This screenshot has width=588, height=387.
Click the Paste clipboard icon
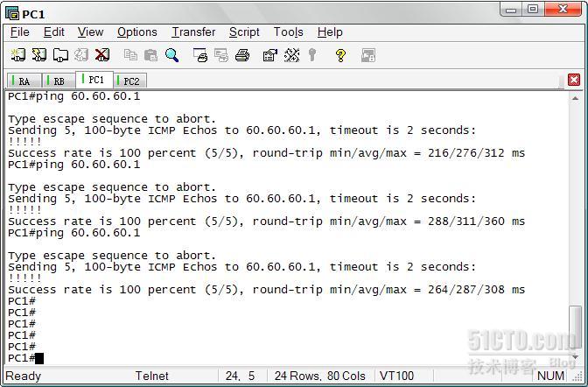click(150, 55)
